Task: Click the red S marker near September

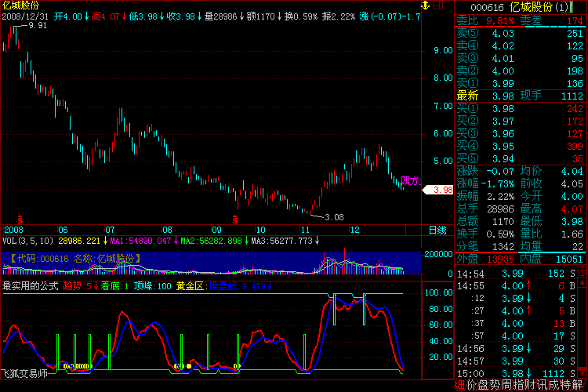Action: 235,220
